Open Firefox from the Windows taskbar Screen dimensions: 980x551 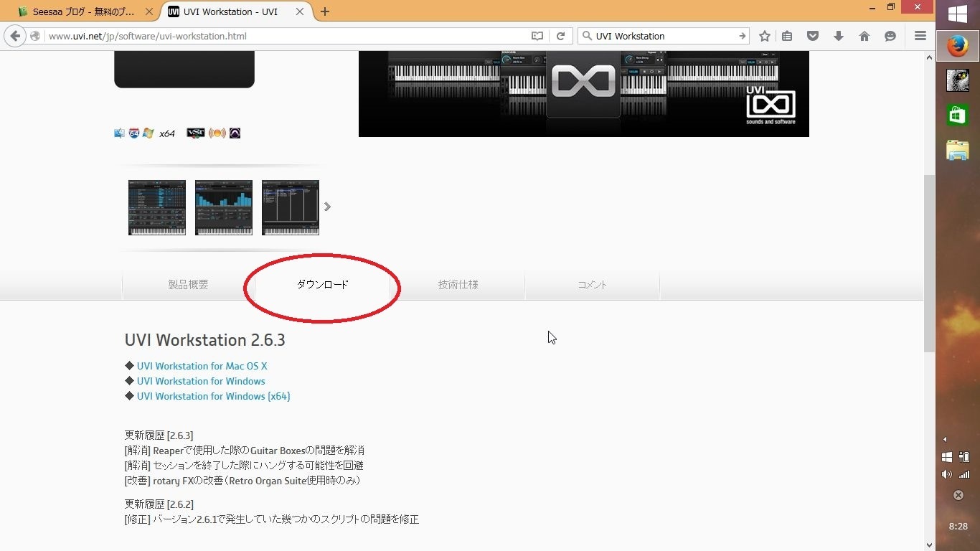[x=958, y=47]
